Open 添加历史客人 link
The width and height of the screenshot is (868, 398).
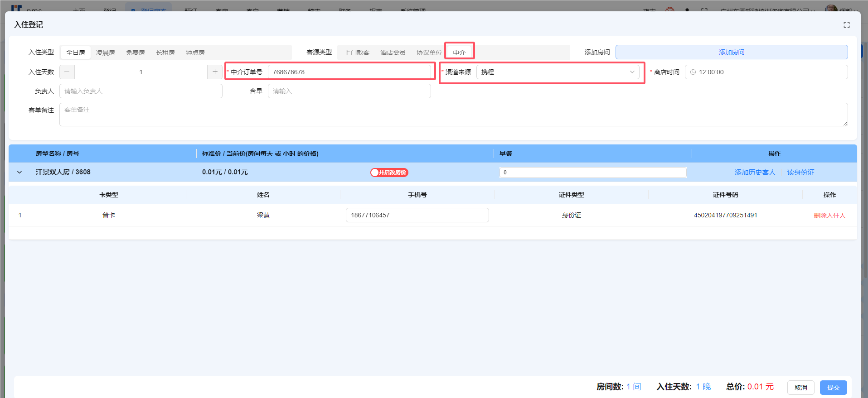pyautogui.click(x=755, y=173)
